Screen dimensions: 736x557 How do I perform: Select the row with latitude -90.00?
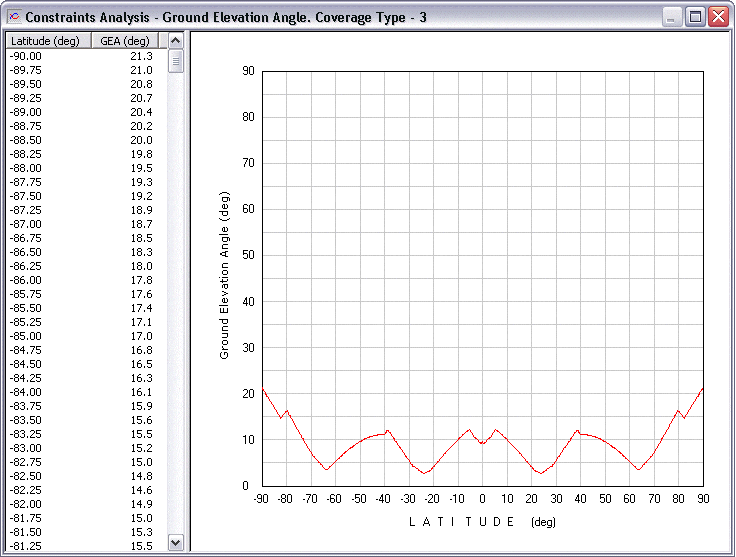pos(80,56)
